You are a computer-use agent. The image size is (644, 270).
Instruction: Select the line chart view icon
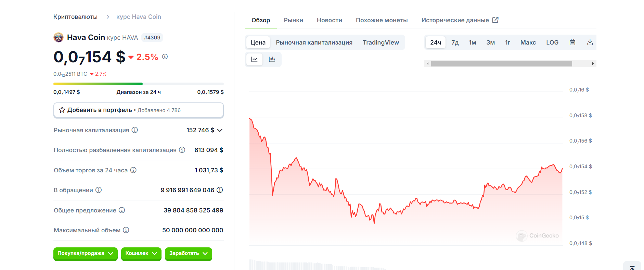tap(254, 59)
